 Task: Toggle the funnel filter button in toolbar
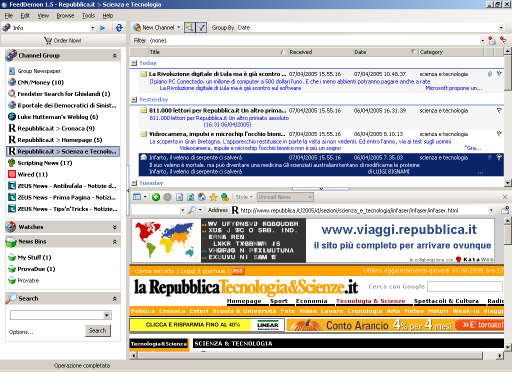point(201,28)
